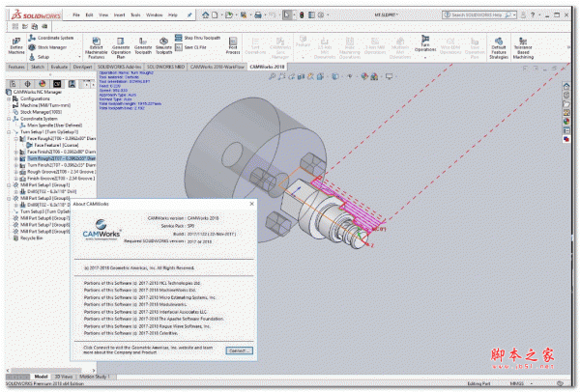Open the Tools menu

coord(134,16)
